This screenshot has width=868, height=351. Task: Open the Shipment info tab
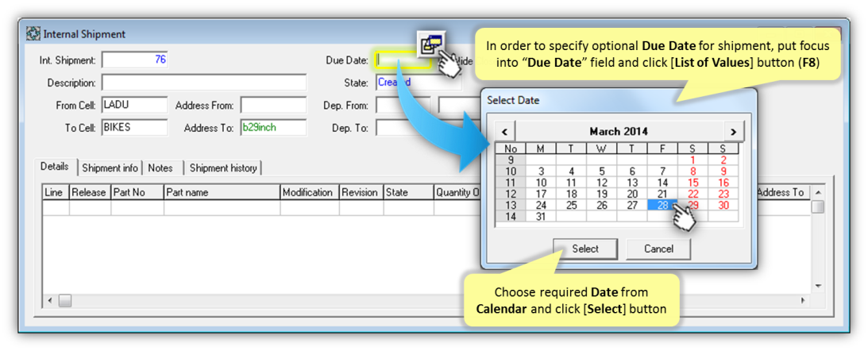click(110, 168)
